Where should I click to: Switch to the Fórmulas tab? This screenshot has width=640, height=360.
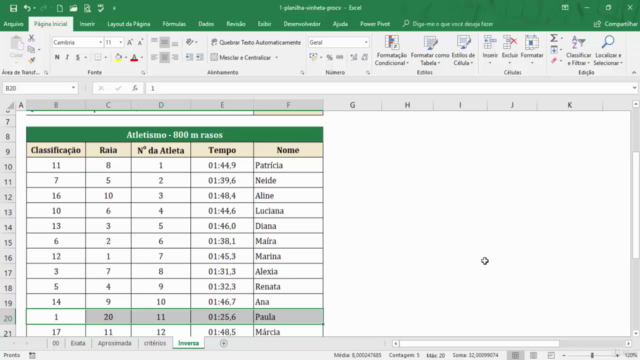point(174,24)
